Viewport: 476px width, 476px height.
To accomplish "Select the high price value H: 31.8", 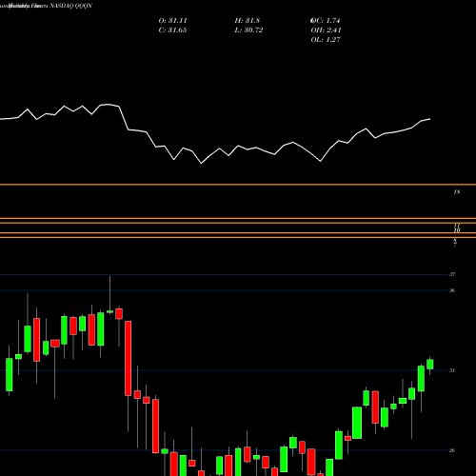I will coord(248,21).
